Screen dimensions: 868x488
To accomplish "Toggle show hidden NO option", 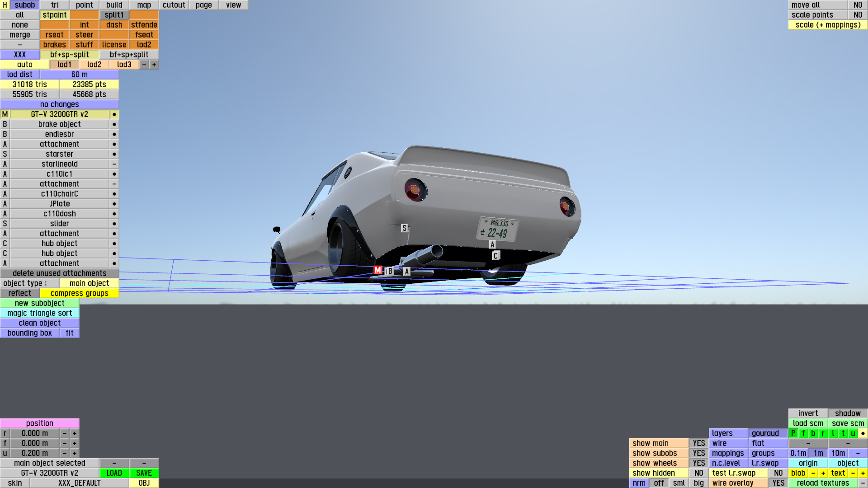I will pos(698,473).
